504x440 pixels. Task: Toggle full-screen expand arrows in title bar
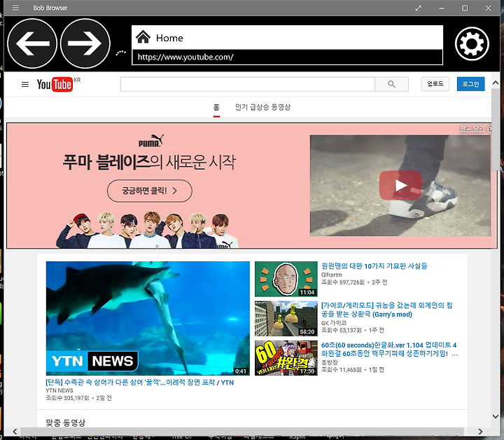(x=419, y=8)
